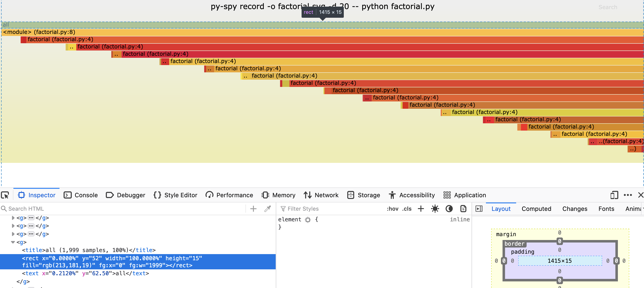The image size is (644, 288).
Task: Toggle print media simulation icon
Action: pyautogui.click(x=463, y=209)
